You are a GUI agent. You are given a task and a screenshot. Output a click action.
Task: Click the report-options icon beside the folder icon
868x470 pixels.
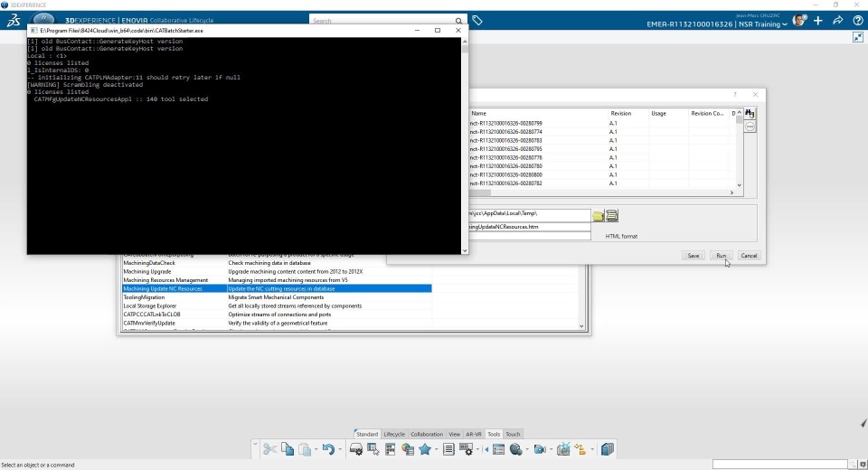612,215
